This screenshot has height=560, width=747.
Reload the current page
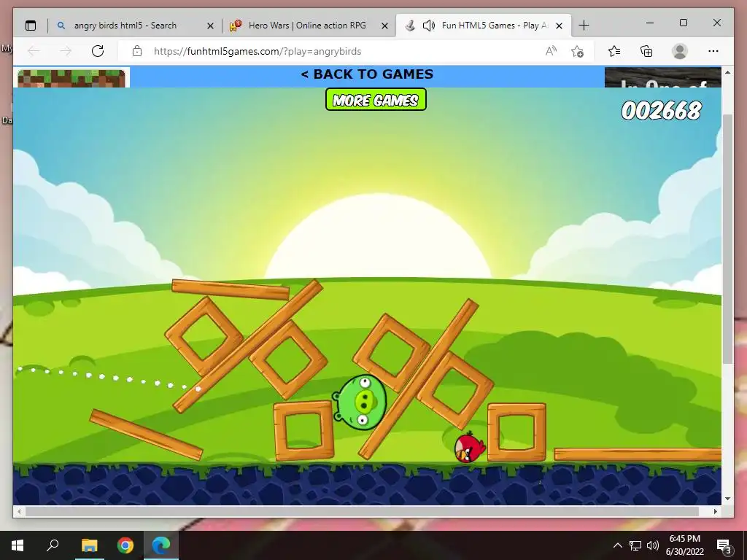[x=98, y=51]
